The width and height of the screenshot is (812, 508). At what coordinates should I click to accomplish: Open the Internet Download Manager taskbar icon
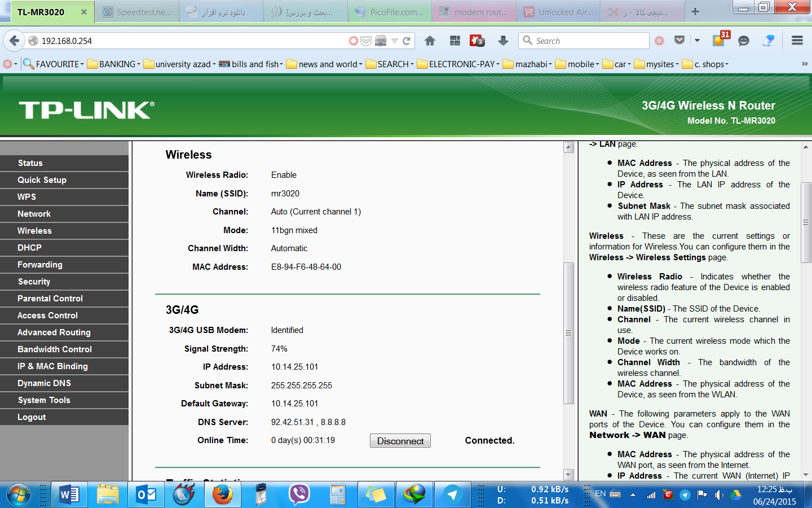(414, 495)
